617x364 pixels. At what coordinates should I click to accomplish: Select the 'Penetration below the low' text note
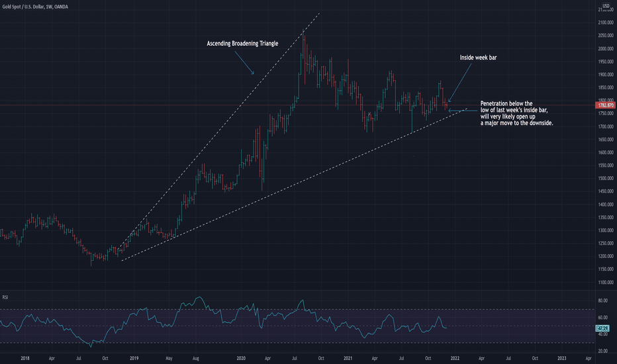pos(516,113)
